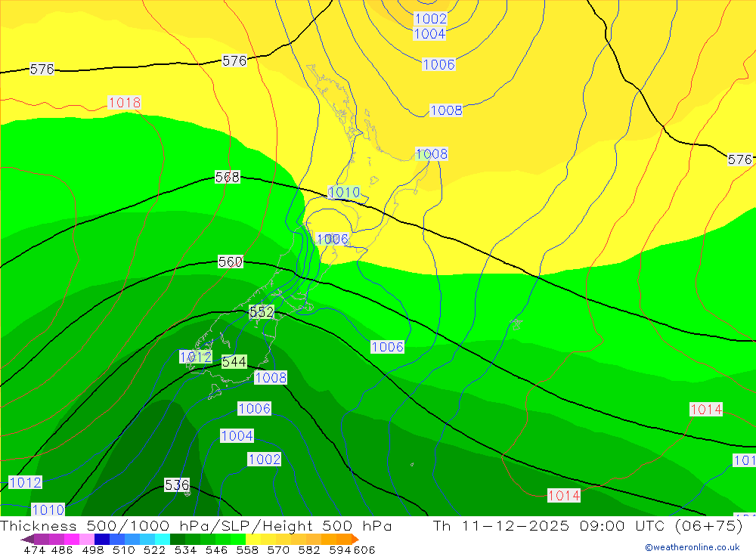Click the legend value 582
756x554 pixels.
tap(309, 549)
